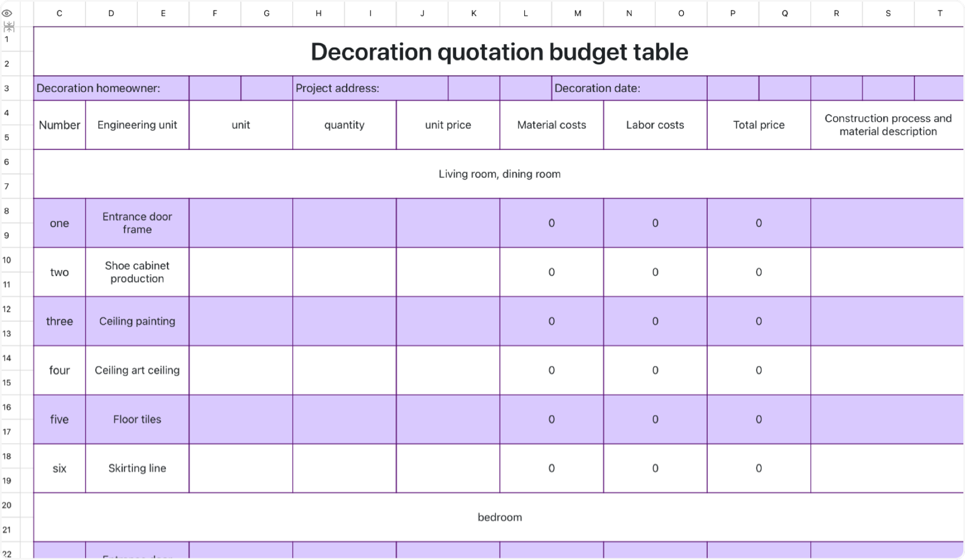Select row 3 header
This screenshot has height=560, width=965.
point(7,88)
